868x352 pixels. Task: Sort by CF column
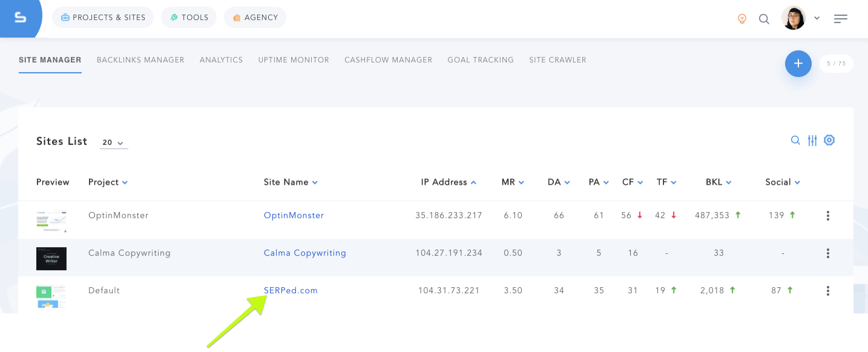[633, 182]
